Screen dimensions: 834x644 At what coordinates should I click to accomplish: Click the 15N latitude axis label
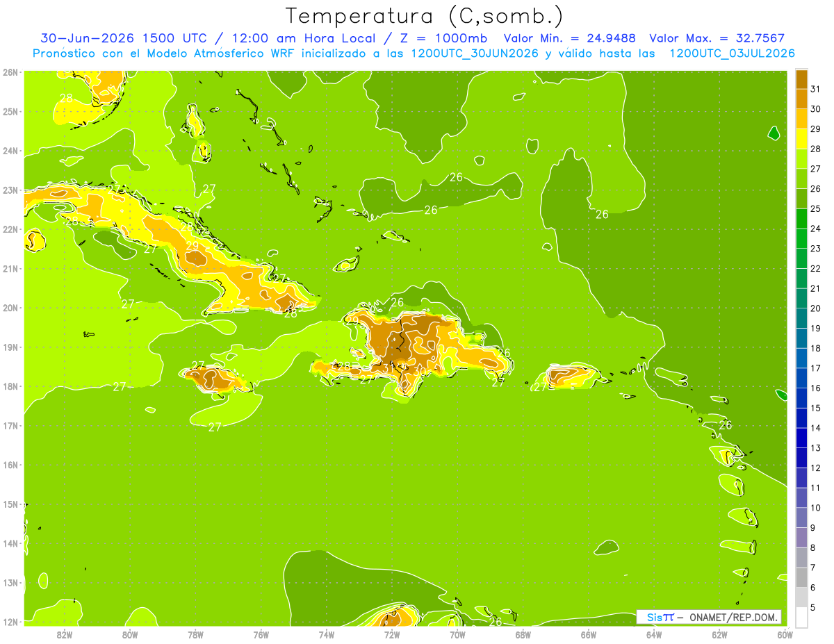pos(10,504)
